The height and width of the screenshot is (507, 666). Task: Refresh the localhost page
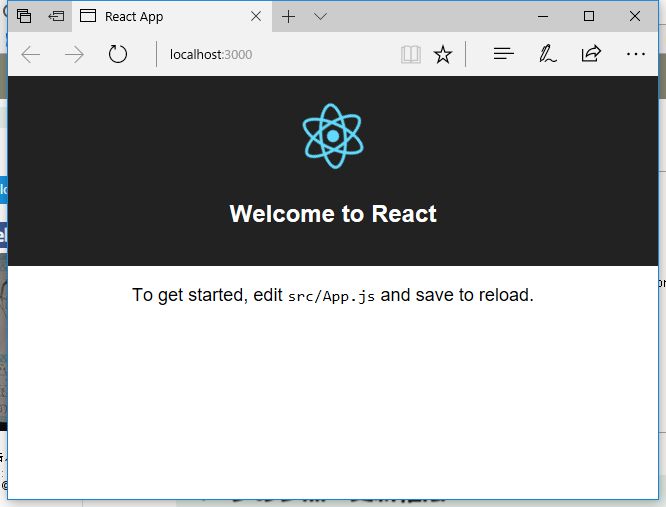(x=118, y=54)
